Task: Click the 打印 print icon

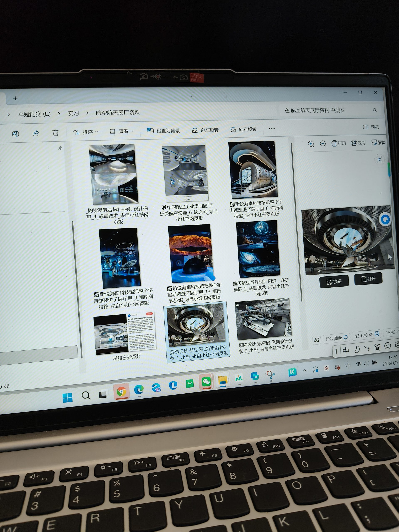Action: pyautogui.click(x=338, y=143)
